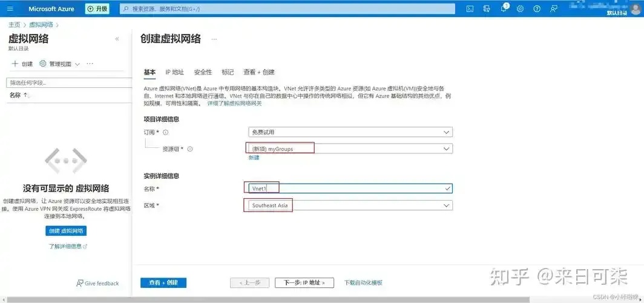This screenshot has width=644, height=303.
Task: Open Cloud Shell from the top bar
Action: [470, 8]
